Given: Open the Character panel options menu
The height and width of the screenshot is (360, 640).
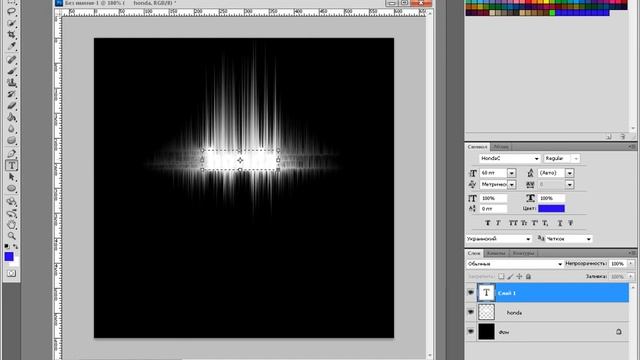Looking at the screenshot, I should [x=632, y=147].
